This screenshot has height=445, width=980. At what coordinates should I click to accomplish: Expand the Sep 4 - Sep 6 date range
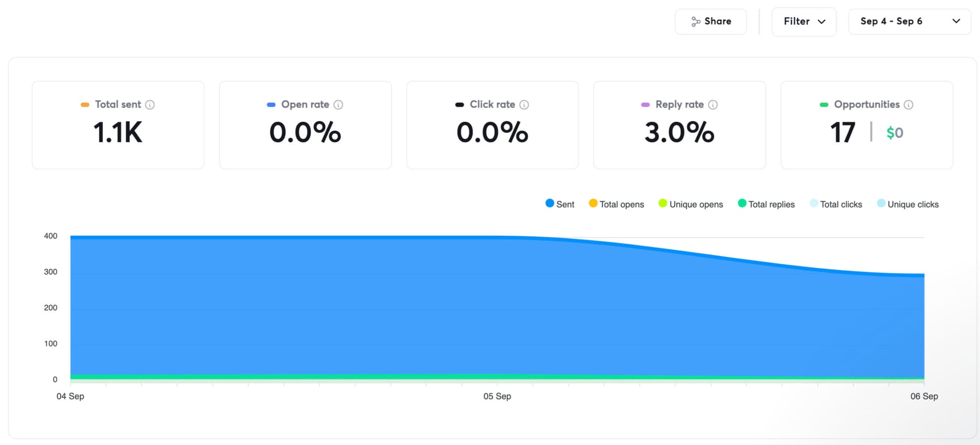point(891,22)
